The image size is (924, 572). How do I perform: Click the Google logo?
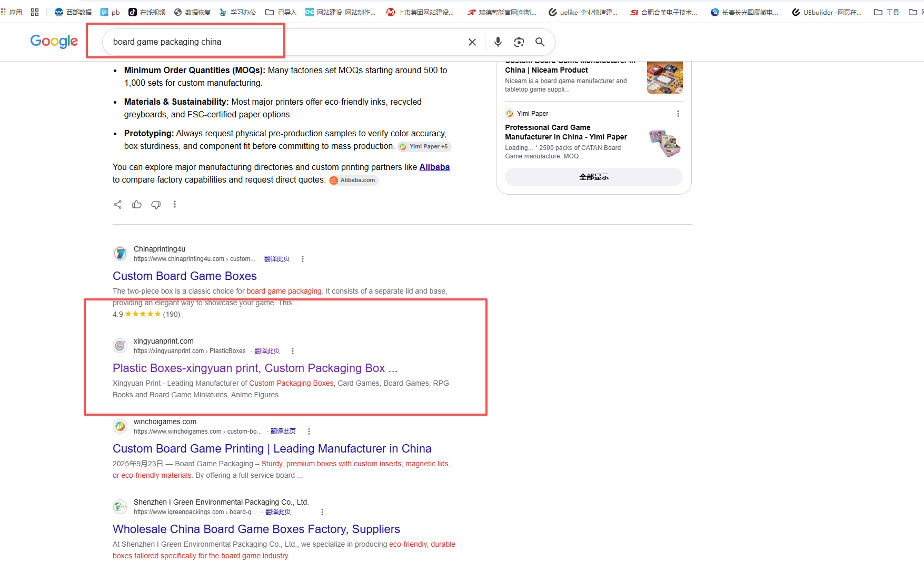tap(54, 42)
